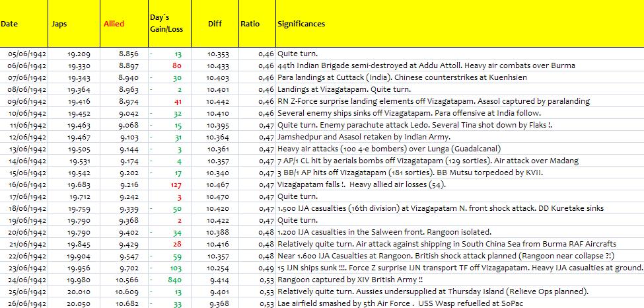Select Ratio 0,49 cell for 23/06/1942
This screenshot has width=644, height=308.
pyautogui.click(x=257, y=268)
